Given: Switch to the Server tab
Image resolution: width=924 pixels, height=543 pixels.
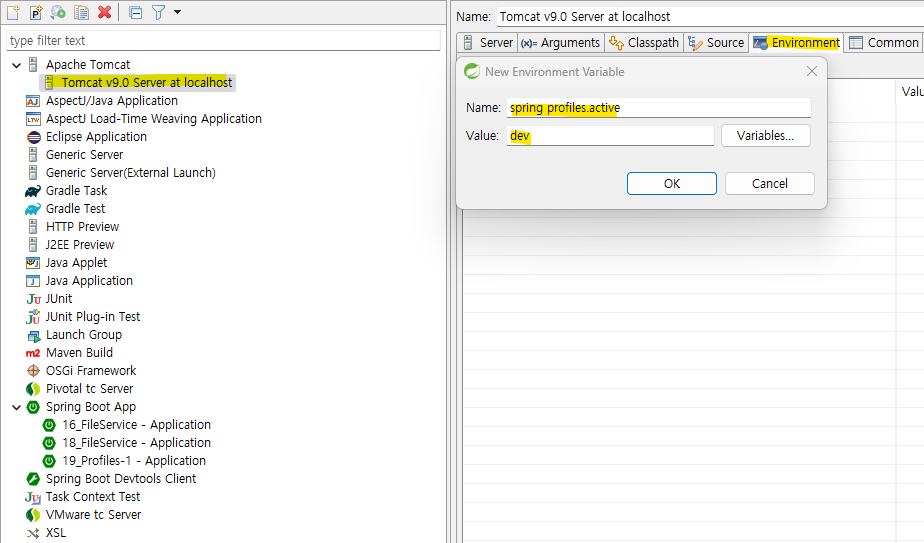Looking at the screenshot, I should pyautogui.click(x=489, y=42).
